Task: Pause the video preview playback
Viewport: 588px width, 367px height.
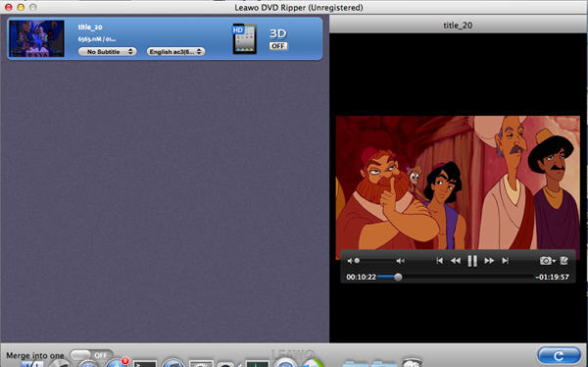Action: pos(472,261)
